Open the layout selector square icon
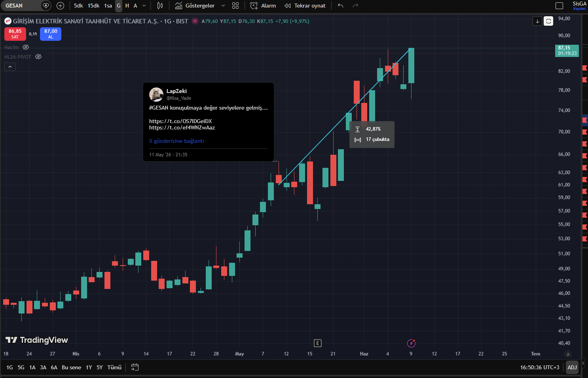The height and width of the screenshot is (378, 588). pyautogui.click(x=559, y=6)
